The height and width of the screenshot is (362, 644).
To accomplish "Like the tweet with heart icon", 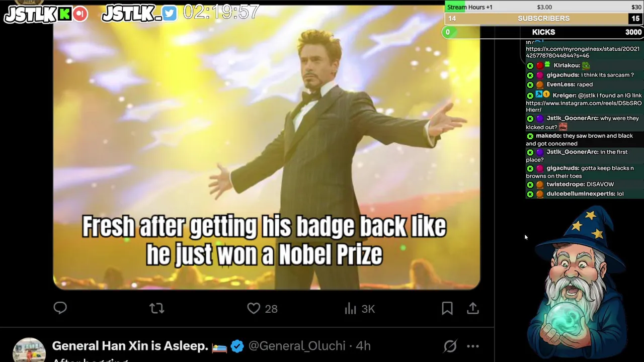I will pos(254,308).
